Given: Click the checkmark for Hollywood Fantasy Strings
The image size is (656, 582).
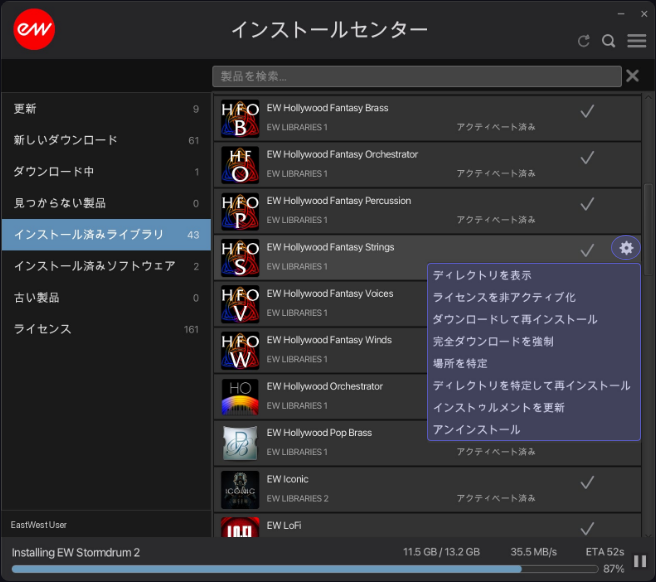Looking at the screenshot, I should [x=587, y=250].
